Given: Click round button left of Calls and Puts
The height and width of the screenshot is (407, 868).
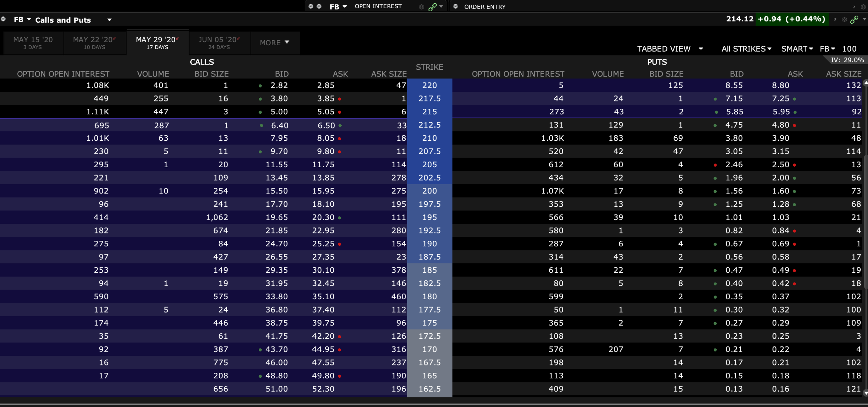Looking at the screenshot, I should tap(3, 19).
